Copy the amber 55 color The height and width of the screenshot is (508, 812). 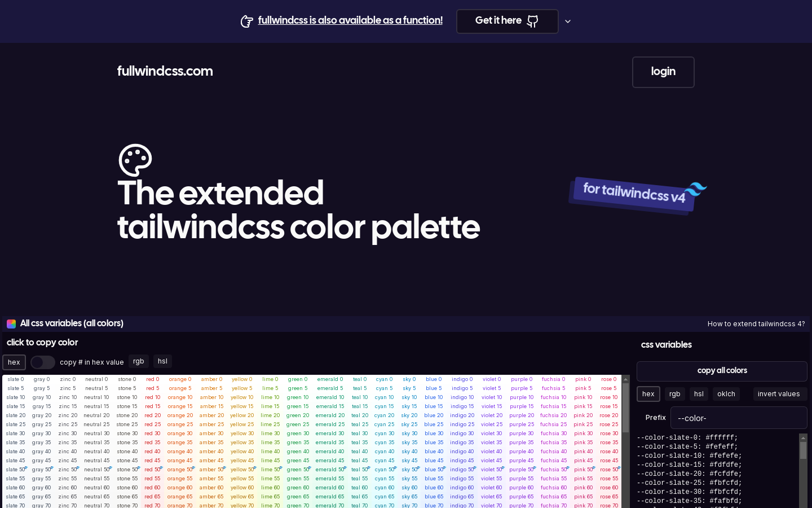[211, 479]
